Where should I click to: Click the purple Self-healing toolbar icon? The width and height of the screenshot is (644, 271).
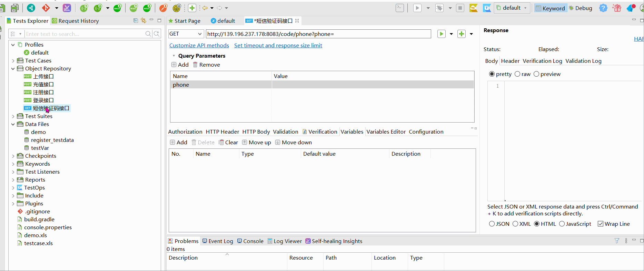click(67, 8)
